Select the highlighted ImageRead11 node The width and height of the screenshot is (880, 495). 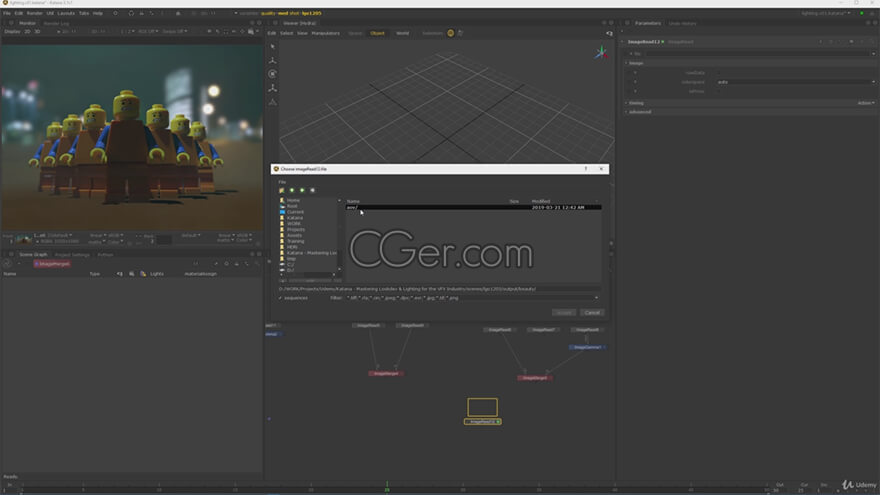click(x=483, y=421)
